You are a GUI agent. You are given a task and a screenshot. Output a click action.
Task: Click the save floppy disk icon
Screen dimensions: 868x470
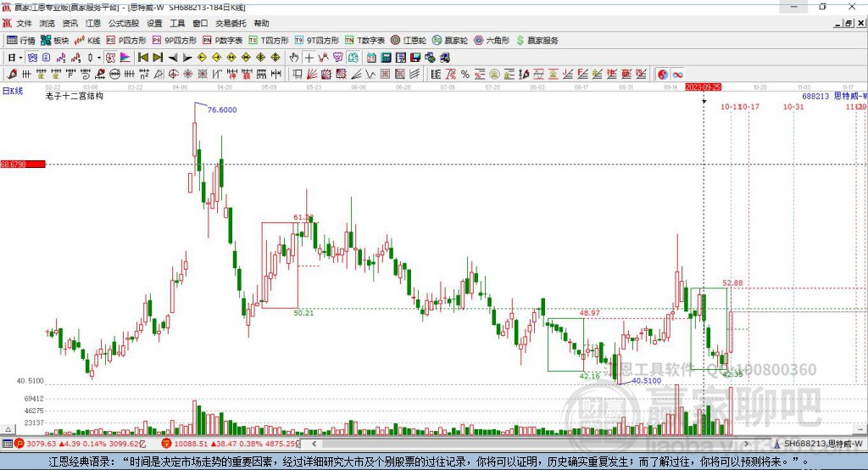click(x=415, y=57)
